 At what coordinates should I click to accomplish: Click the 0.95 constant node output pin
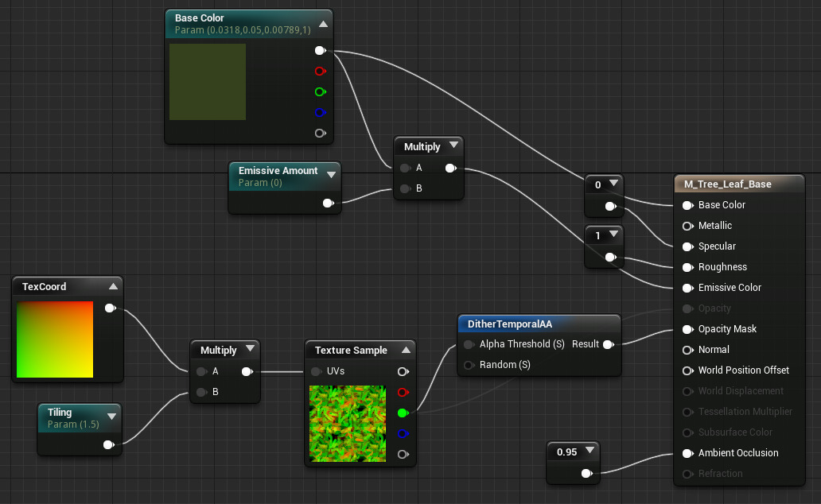(x=586, y=473)
